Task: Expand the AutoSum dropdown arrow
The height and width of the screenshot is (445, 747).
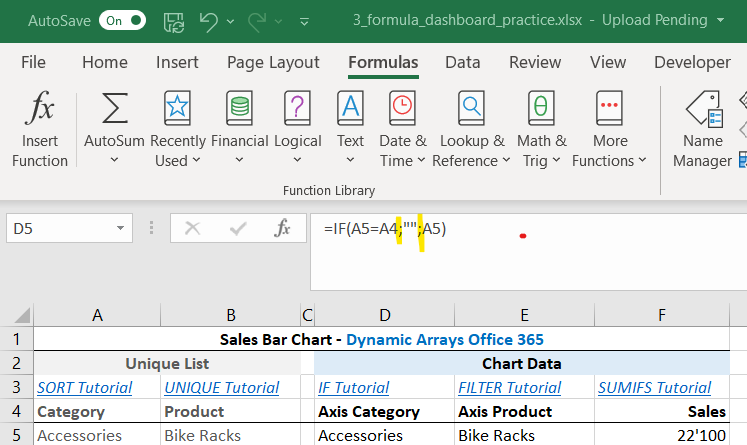Action: (x=114, y=160)
